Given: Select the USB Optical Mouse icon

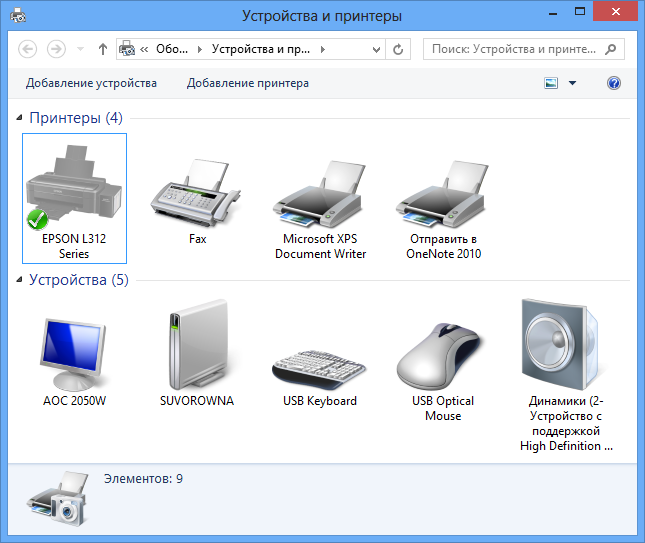Looking at the screenshot, I should coord(439,356).
